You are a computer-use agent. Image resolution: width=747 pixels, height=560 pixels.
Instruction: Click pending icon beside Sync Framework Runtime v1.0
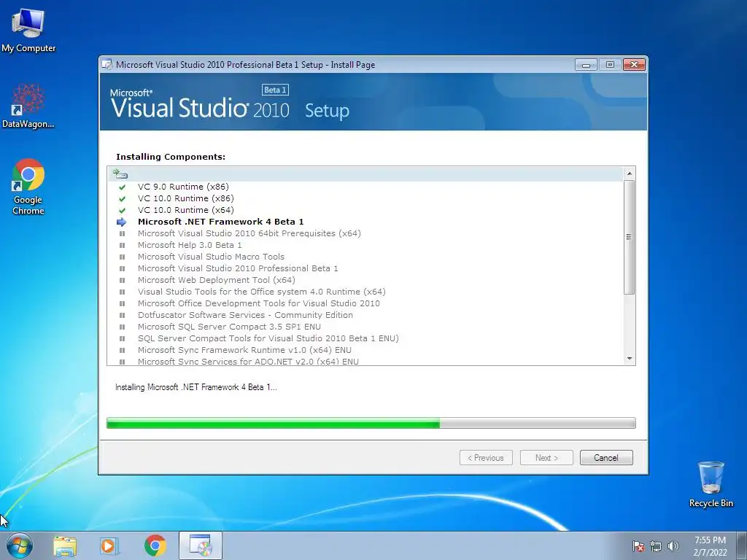122,351
